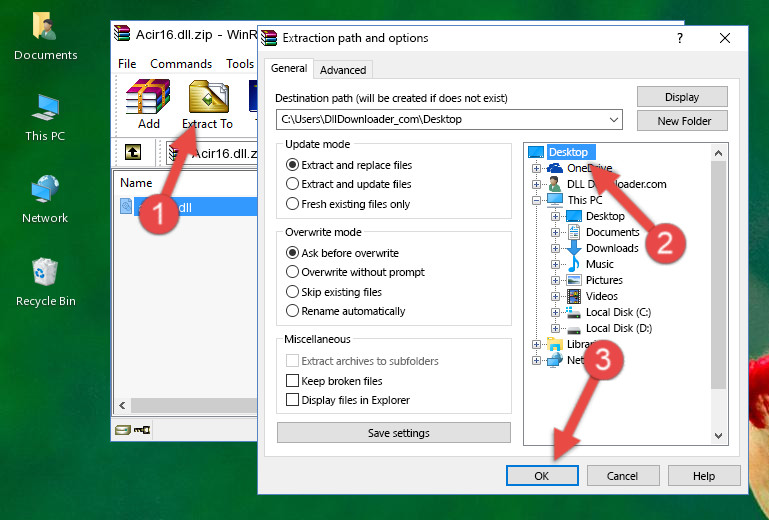This screenshot has height=520, width=769.
Task: Collapse the This PC tree node
Action: point(536,200)
